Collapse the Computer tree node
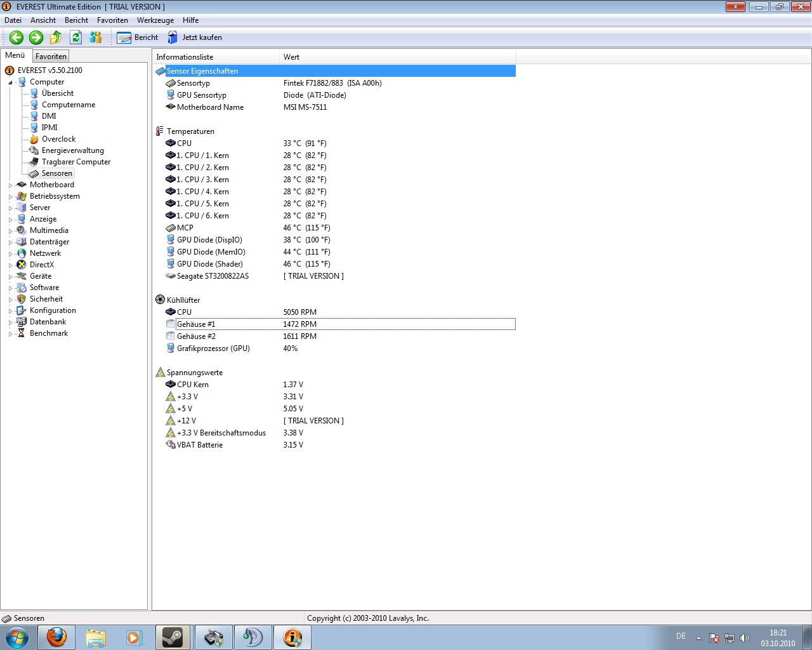This screenshot has width=812, height=650. (10, 83)
